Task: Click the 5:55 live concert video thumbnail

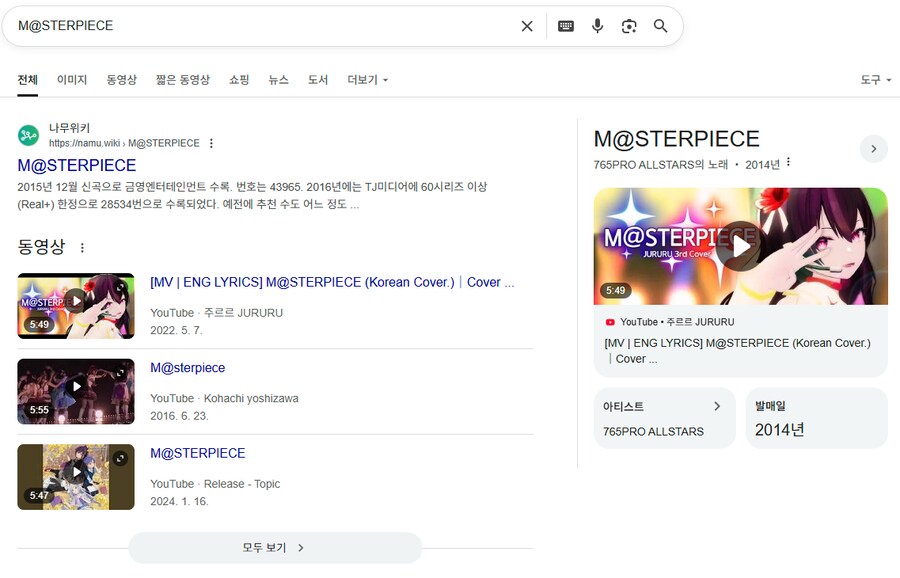Action: click(76, 391)
